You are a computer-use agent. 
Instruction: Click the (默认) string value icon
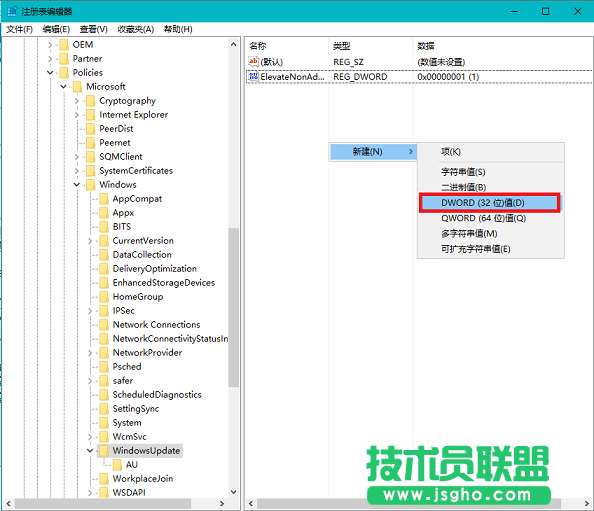[253, 61]
